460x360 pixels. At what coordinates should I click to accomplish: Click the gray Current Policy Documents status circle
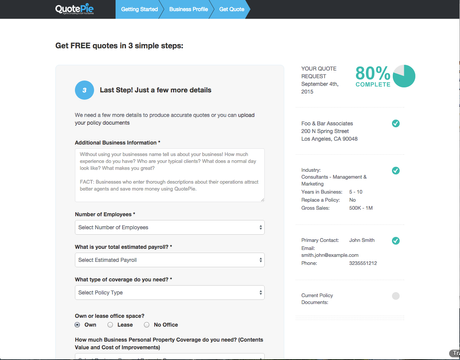[396, 296]
